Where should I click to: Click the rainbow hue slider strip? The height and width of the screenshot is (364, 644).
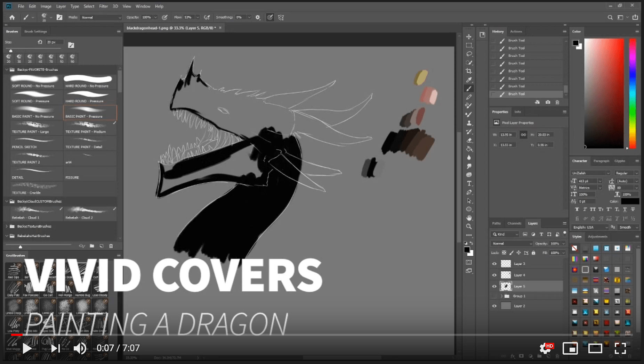coord(633,93)
